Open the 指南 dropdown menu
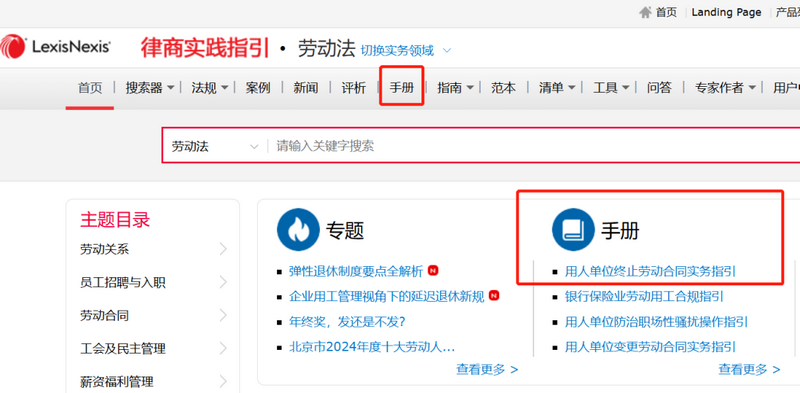This screenshot has width=800, height=393. click(x=455, y=88)
